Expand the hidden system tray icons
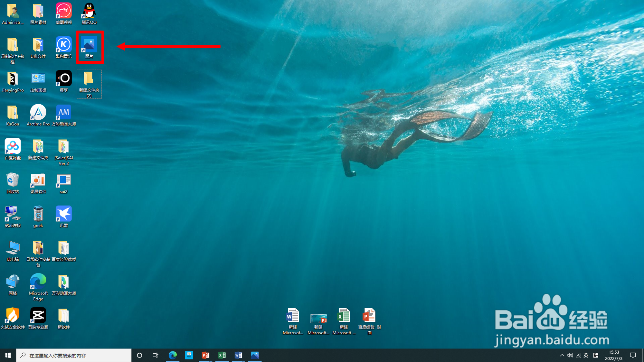The width and height of the screenshot is (644, 362). pyautogui.click(x=562, y=355)
